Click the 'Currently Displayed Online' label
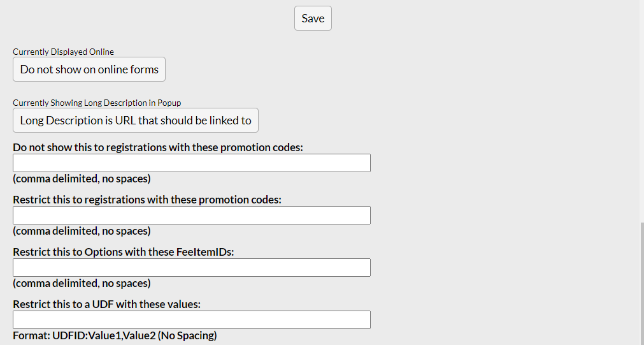The image size is (644, 345). [x=63, y=52]
